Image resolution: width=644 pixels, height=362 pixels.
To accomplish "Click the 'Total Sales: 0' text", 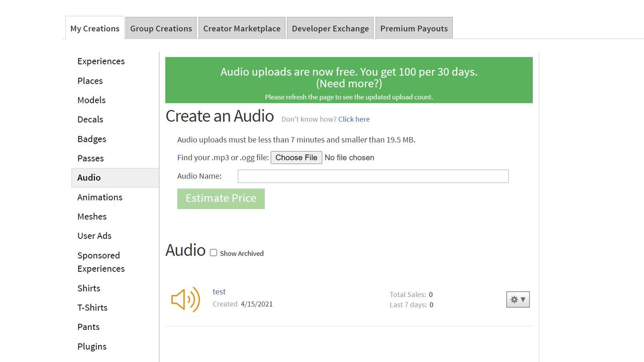I will pos(411,294).
